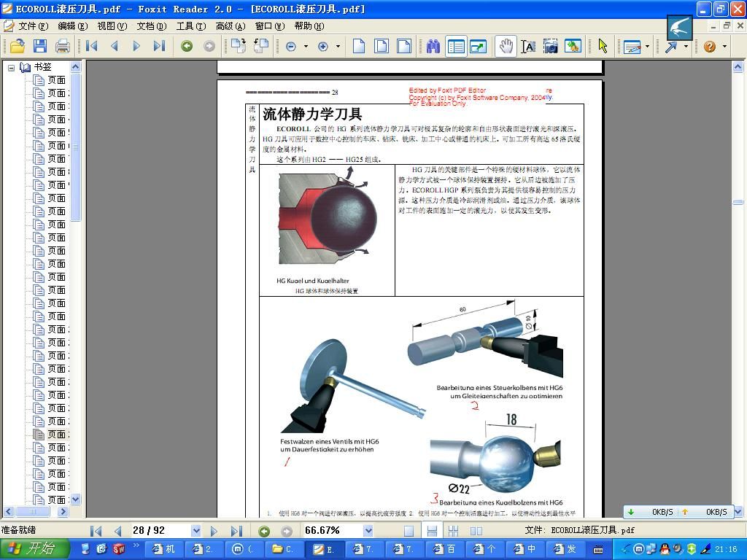Click the binoculars Find icon
This screenshot has height=560, width=747.
[x=433, y=47]
